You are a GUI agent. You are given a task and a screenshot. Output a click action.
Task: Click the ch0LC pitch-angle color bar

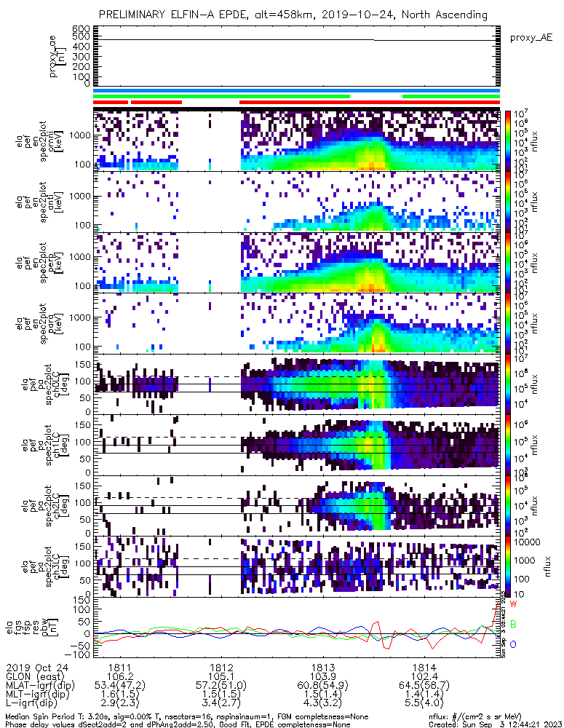click(508, 384)
